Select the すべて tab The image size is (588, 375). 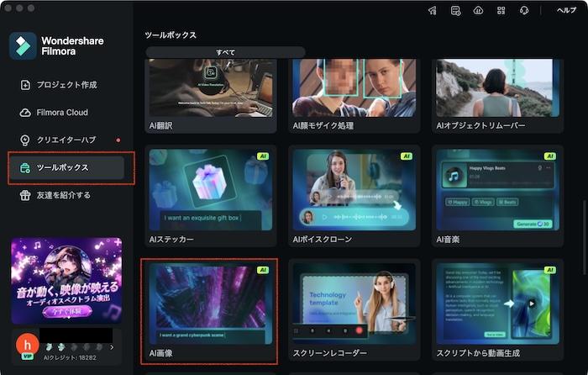click(225, 52)
